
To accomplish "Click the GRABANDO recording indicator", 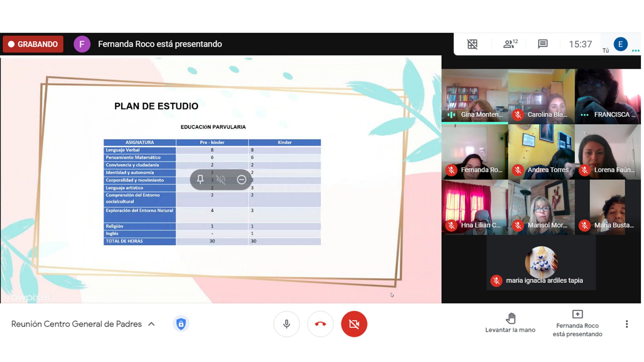I will (x=33, y=44).
